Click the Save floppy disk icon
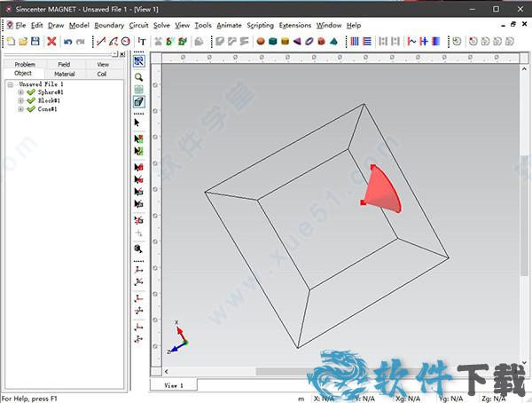Image resolution: width=532 pixels, height=403 pixels. click(35, 42)
